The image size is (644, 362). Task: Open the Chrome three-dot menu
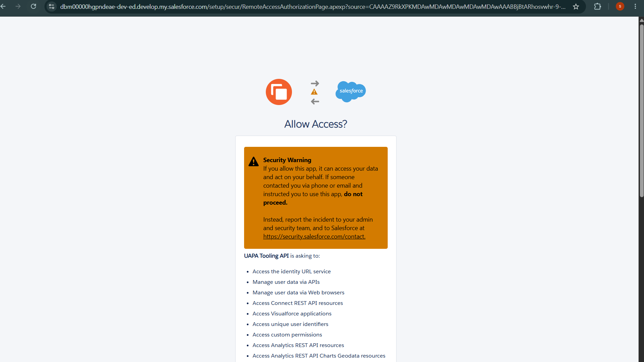coord(635,6)
